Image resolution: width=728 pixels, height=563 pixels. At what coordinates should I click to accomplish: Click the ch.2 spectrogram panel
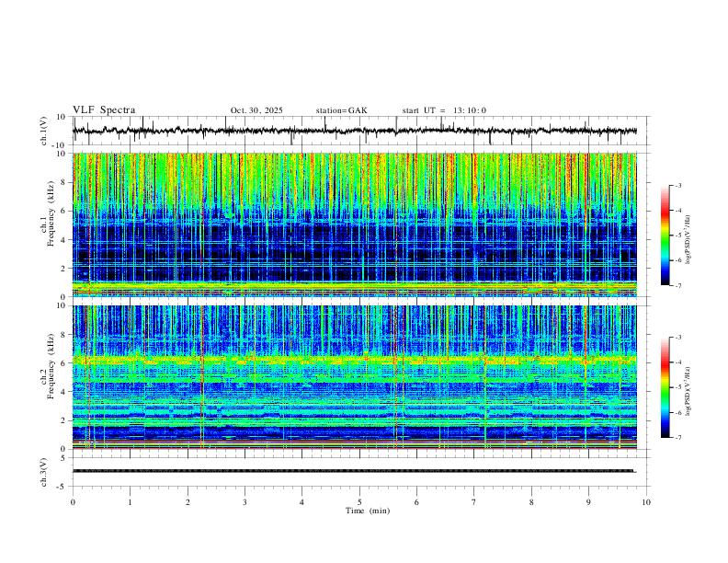click(x=355, y=377)
